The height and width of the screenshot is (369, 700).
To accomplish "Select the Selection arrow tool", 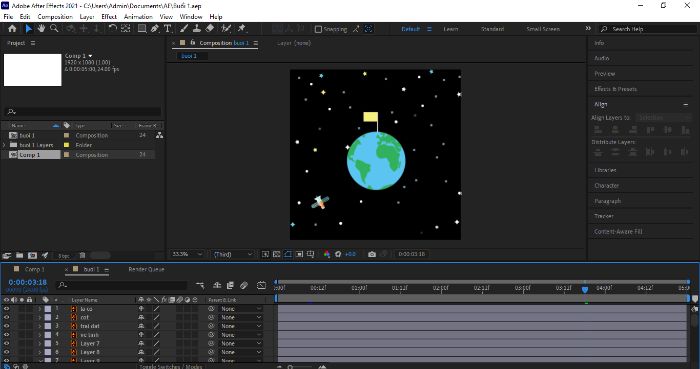I will click(29, 29).
